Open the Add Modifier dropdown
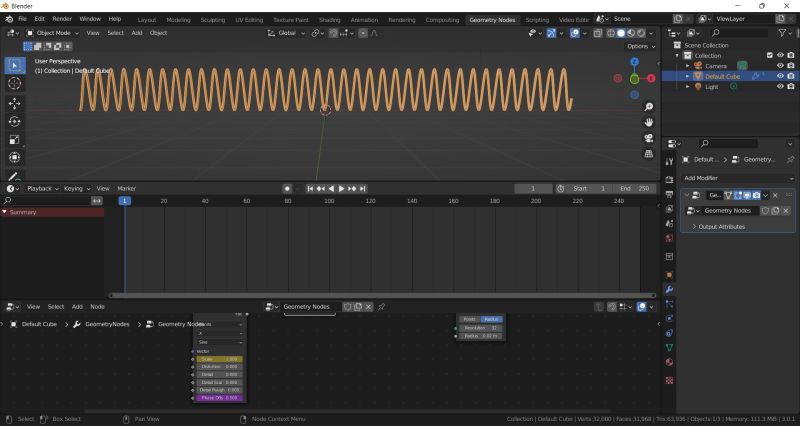 pos(738,178)
